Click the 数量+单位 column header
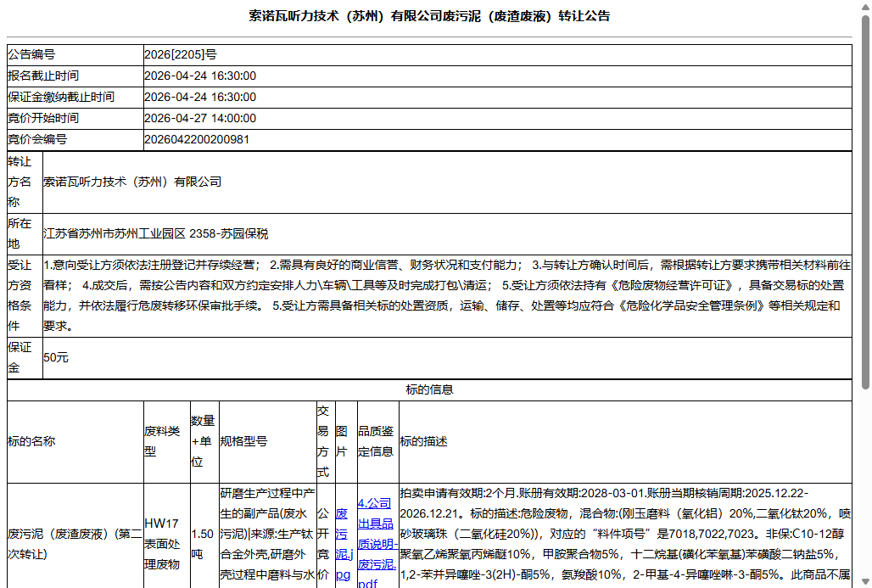 (204, 442)
